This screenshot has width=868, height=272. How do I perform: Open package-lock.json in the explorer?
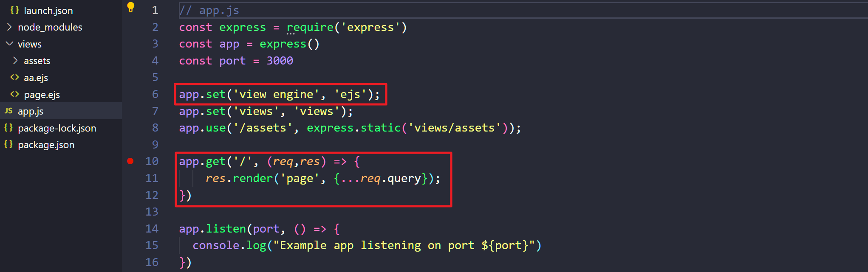pos(57,128)
